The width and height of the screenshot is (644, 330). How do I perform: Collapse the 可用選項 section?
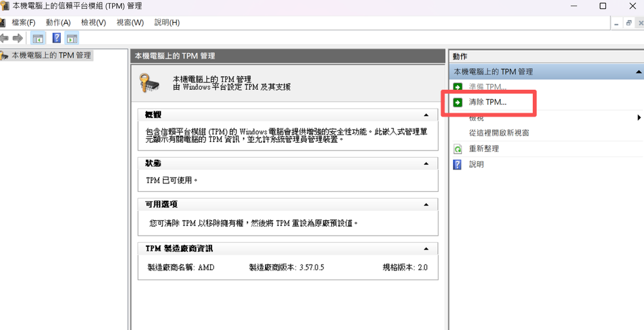pyautogui.click(x=426, y=205)
